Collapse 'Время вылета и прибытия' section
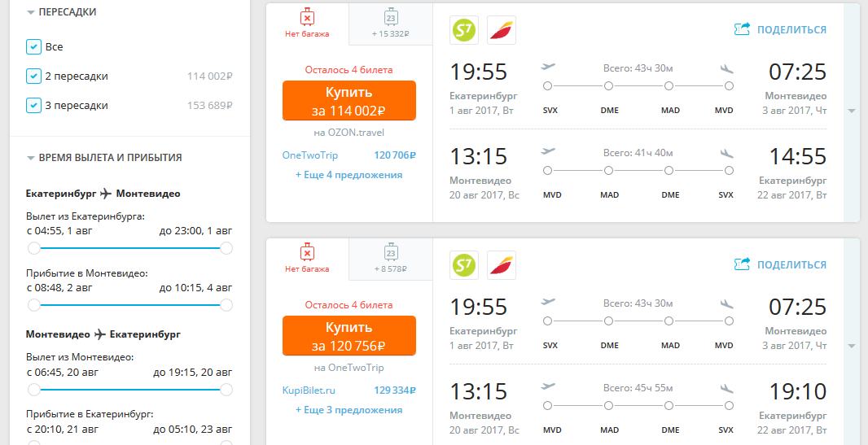 click(x=31, y=159)
